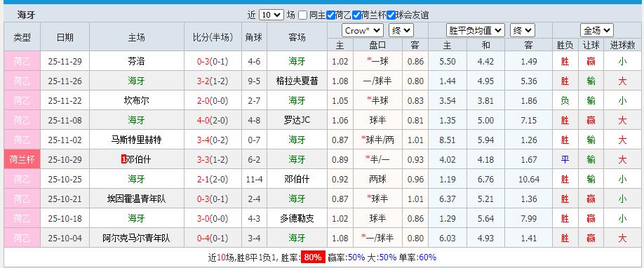The width and height of the screenshot is (644, 268).
Task: Open the 近 10 场 match count dropdown
Action: pyautogui.click(x=271, y=15)
